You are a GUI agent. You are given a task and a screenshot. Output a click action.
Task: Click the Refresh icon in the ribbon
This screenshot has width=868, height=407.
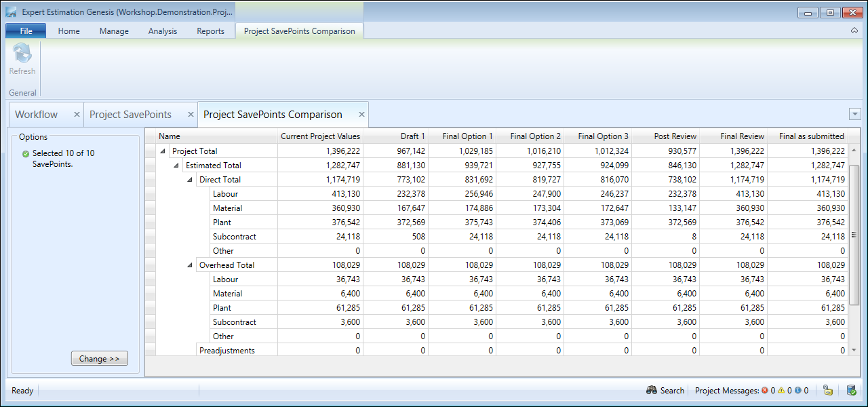[x=22, y=54]
